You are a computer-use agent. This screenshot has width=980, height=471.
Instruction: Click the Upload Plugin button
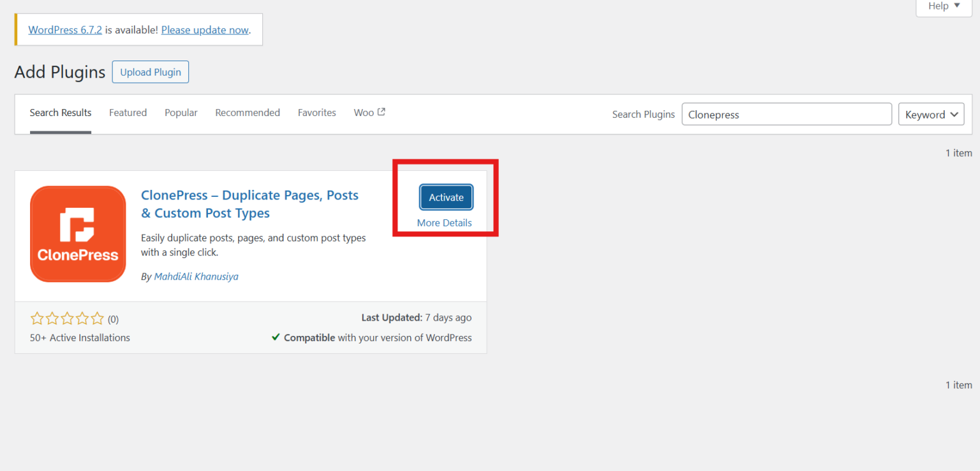coord(150,71)
